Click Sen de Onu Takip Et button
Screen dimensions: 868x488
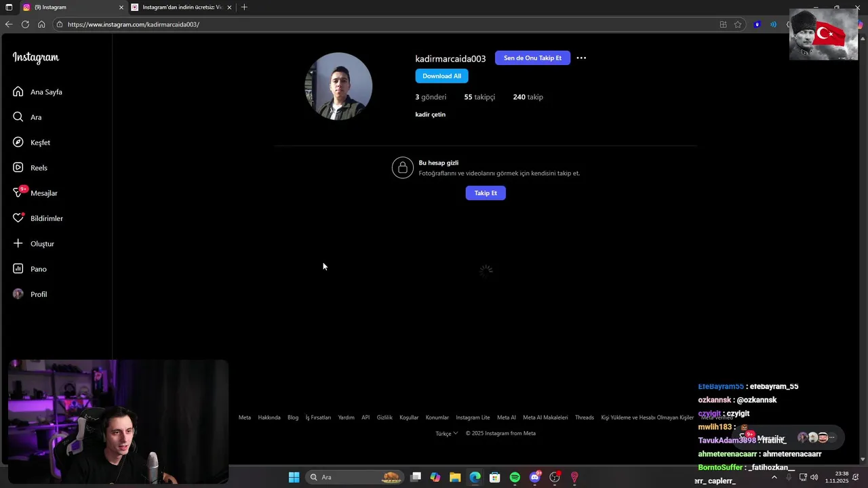[532, 58]
